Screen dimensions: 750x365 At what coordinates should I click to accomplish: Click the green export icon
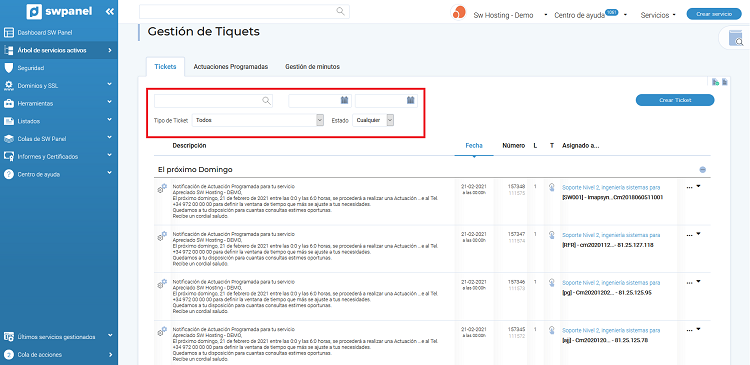[x=716, y=82]
